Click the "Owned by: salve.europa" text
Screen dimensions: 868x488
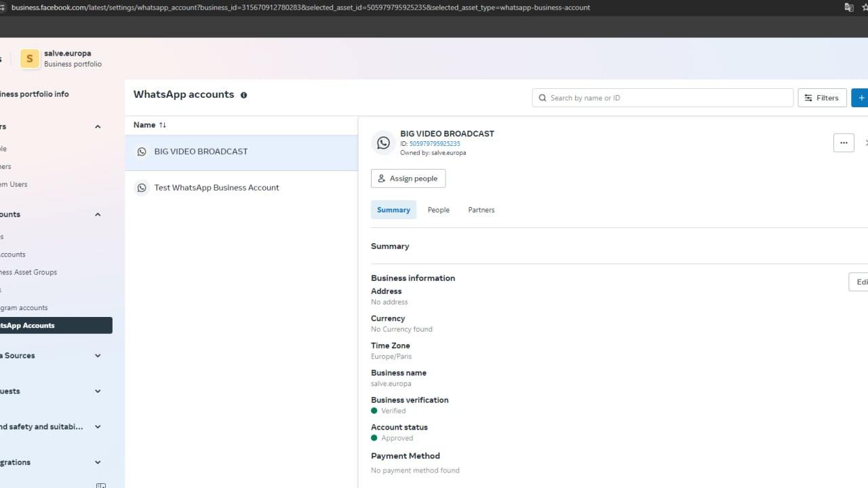coord(433,153)
